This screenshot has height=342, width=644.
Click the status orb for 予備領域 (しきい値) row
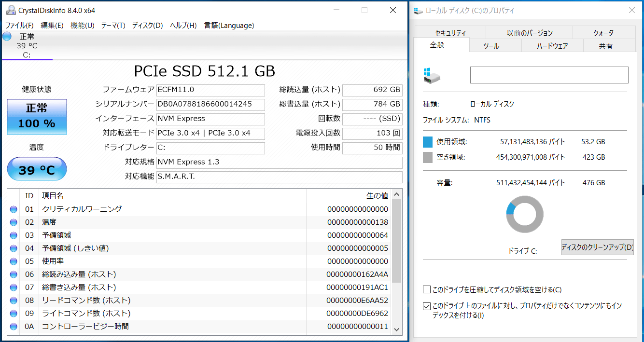(14, 248)
